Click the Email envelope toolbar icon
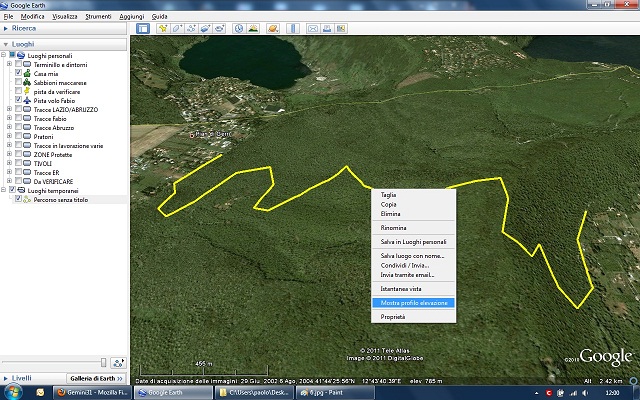640x400 pixels. pos(313,28)
